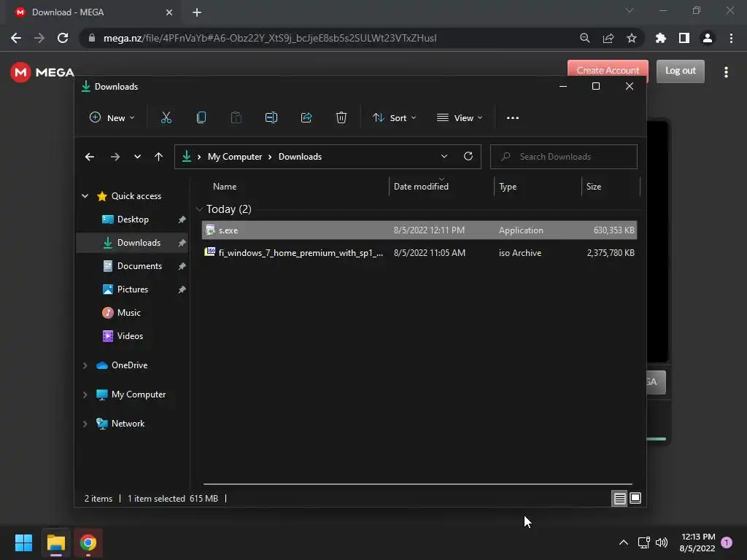Viewport: 747px width, 560px height.
Task: Click the Copy icon in the Explorer toolbar
Action: [x=201, y=117]
